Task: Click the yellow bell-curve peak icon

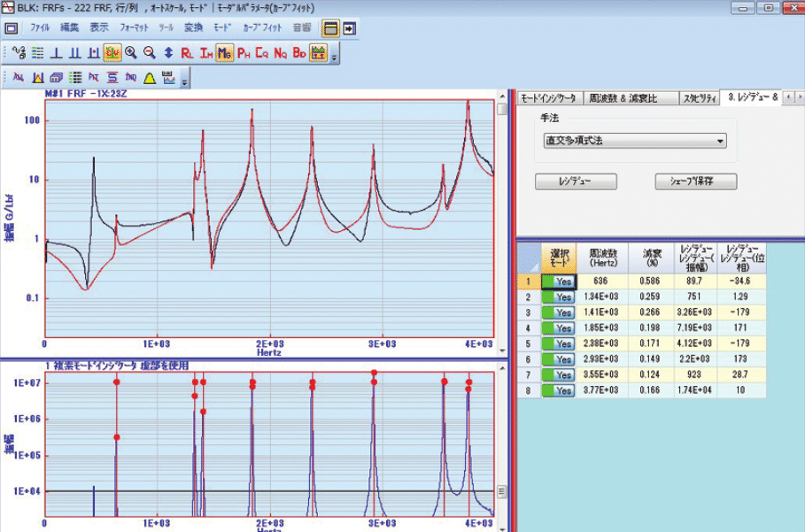Action: point(150,79)
